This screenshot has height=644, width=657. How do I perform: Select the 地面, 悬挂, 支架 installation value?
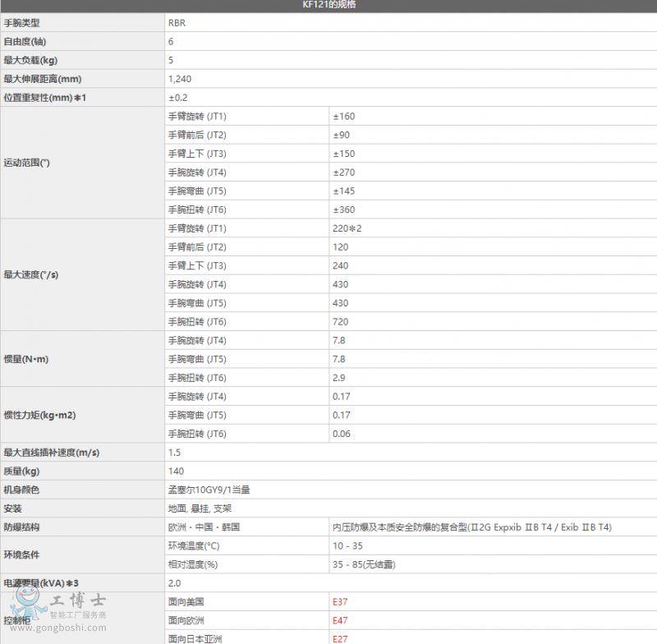click(200, 508)
